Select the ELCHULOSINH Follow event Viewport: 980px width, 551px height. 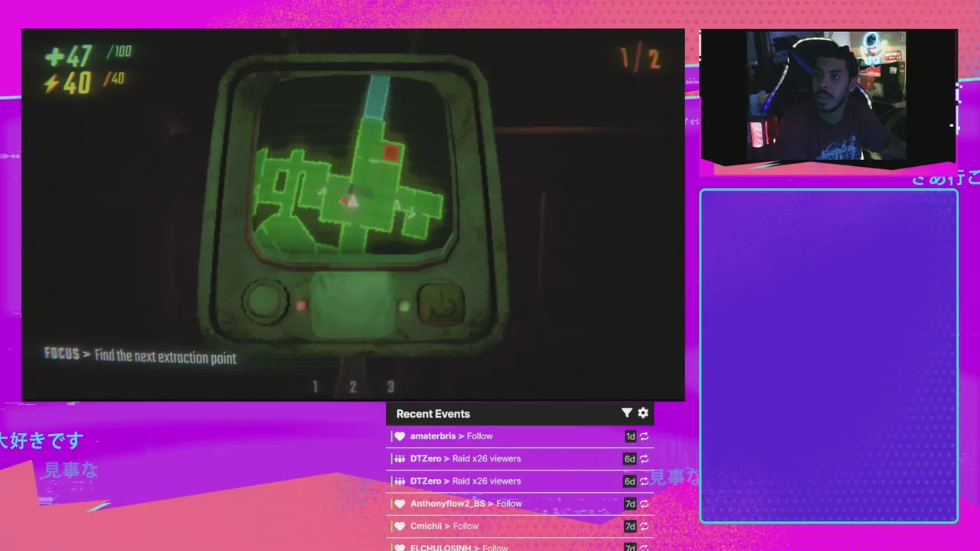pos(520,545)
